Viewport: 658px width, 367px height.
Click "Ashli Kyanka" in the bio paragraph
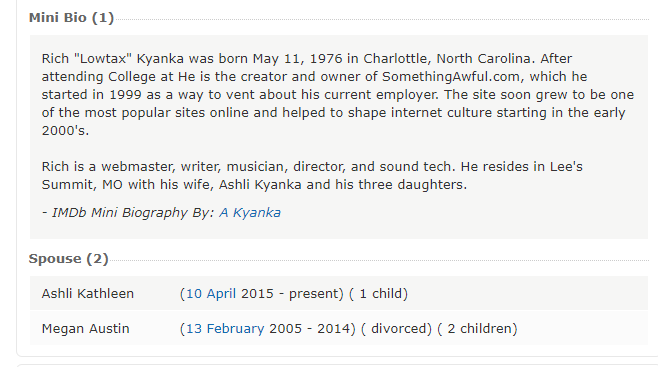[x=260, y=185]
